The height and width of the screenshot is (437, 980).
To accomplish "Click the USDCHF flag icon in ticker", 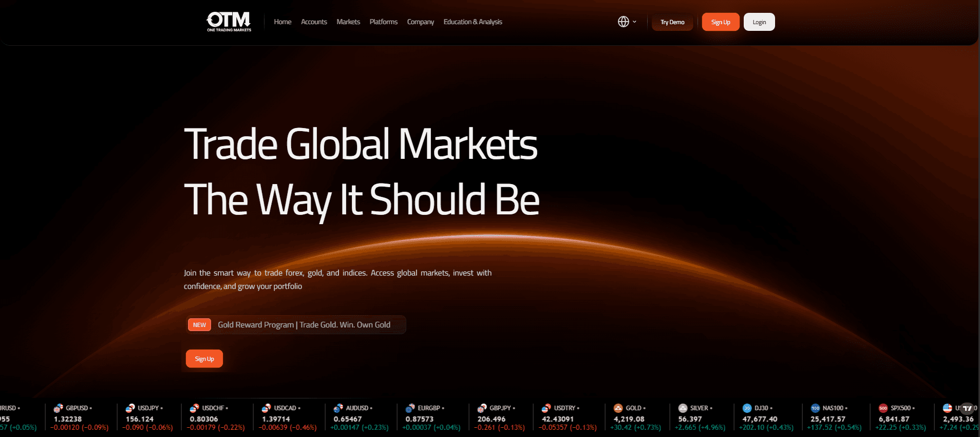I will [x=195, y=408].
